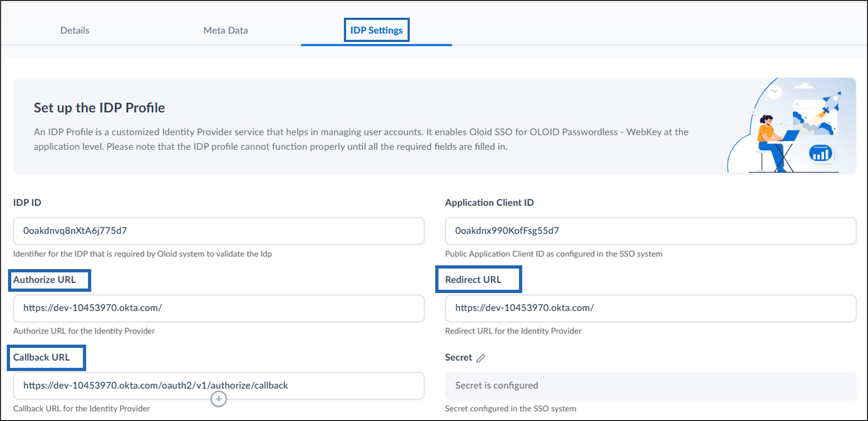Viewport: 868px width, 421px height.
Task: Click the 'Authorize URL' label
Action: pos(44,280)
